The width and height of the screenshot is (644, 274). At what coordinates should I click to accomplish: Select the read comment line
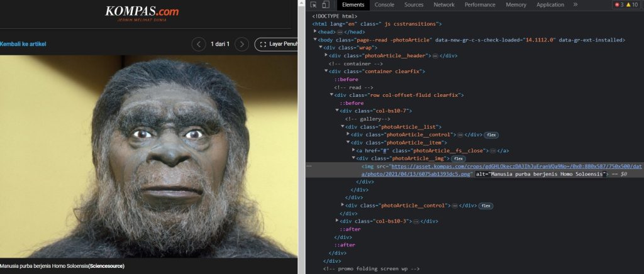(x=353, y=87)
